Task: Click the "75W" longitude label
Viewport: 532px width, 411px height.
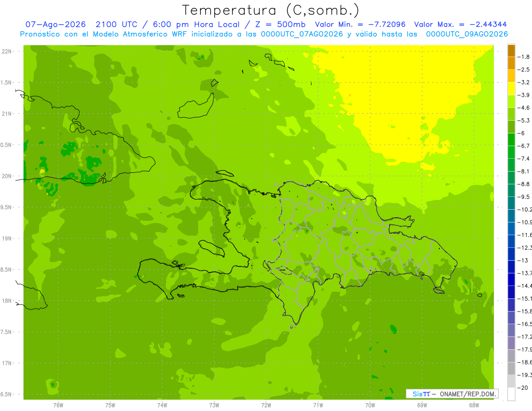Action: tap(110, 405)
